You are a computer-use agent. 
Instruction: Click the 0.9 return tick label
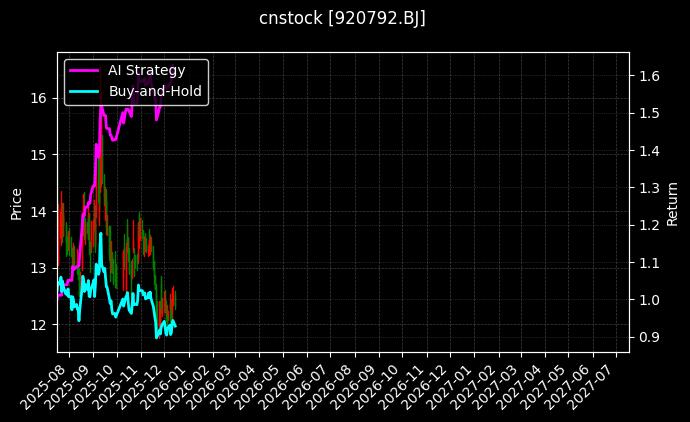649,338
